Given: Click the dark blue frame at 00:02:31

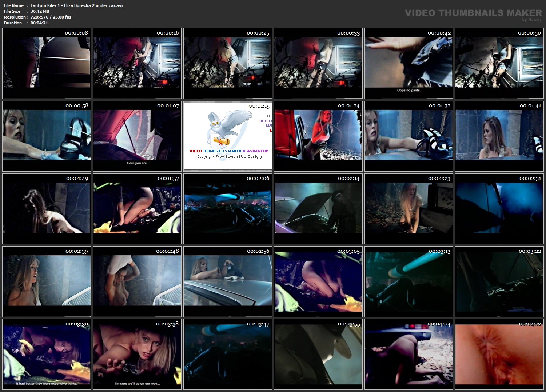Looking at the screenshot, I should click(x=499, y=209).
